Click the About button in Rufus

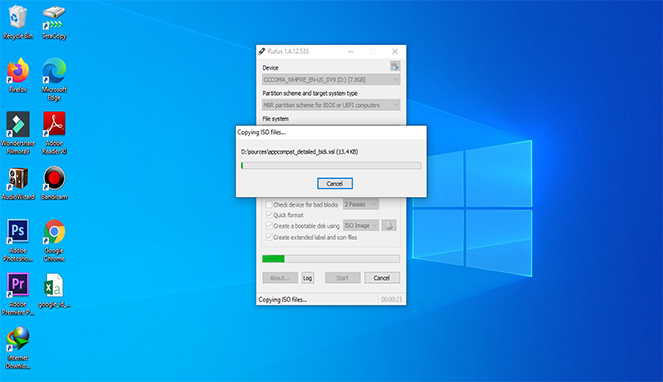point(280,278)
